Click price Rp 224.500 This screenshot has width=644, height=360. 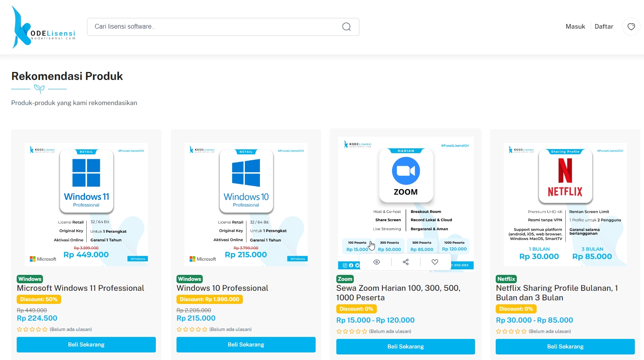pos(37,318)
